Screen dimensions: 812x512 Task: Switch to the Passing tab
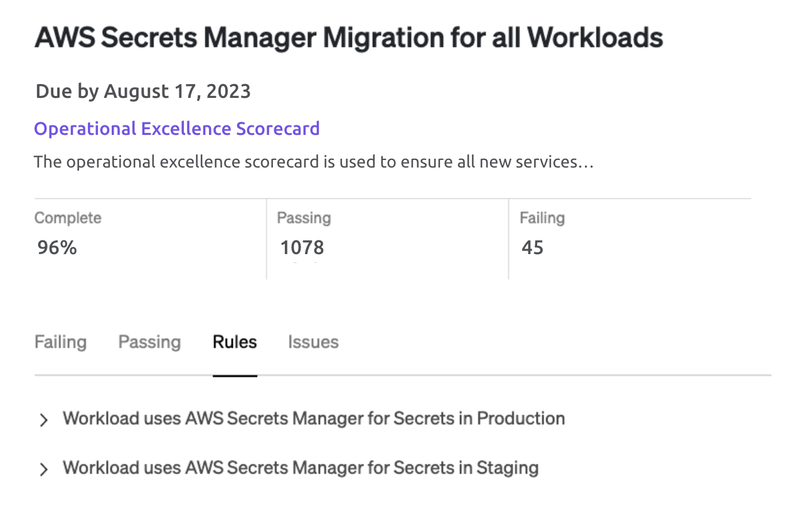click(x=149, y=342)
